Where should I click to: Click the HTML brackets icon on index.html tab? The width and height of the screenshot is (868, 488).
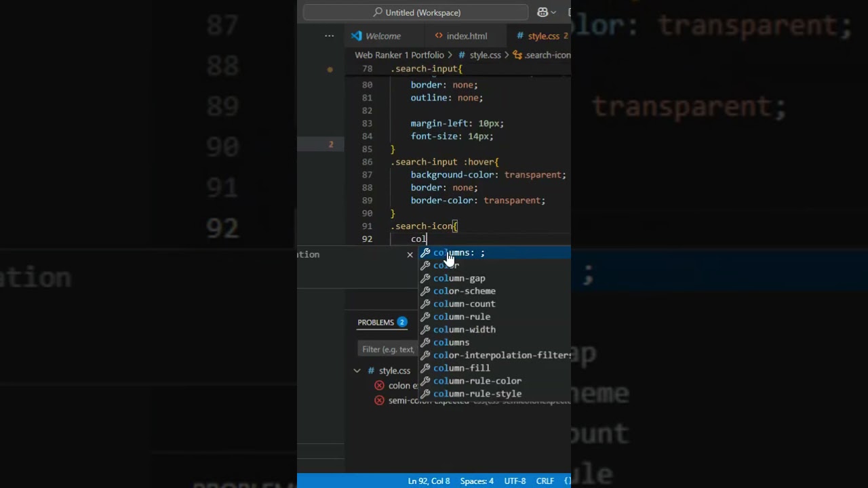pos(439,36)
